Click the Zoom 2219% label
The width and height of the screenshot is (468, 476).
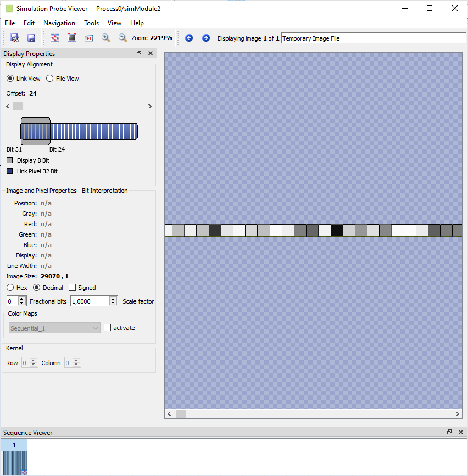[x=152, y=38]
